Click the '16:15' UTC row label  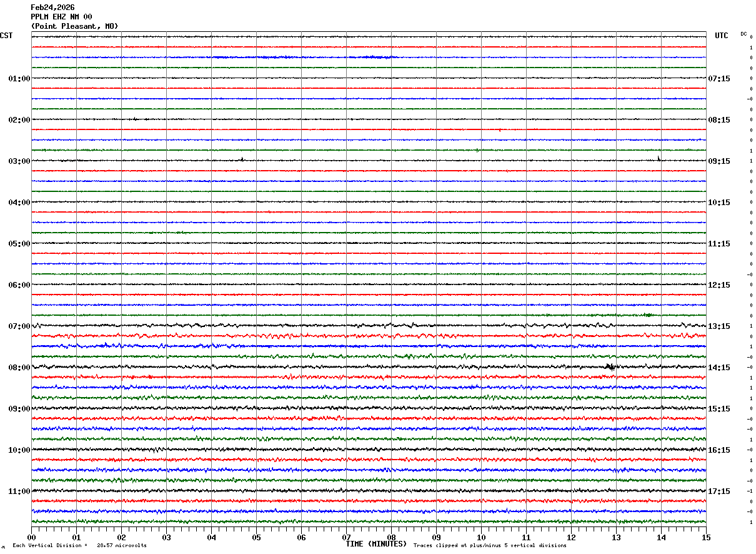click(x=719, y=450)
